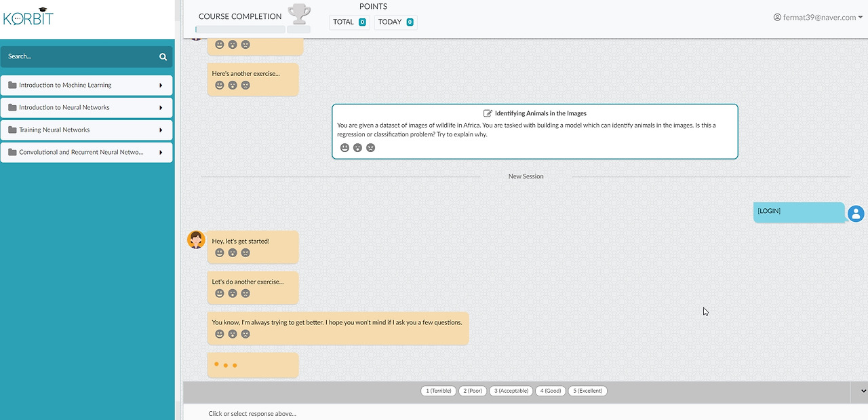The image size is (868, 420).
Task: Click the TOTAL points badge
Action: pyautogui.click(x=349, y=22)
